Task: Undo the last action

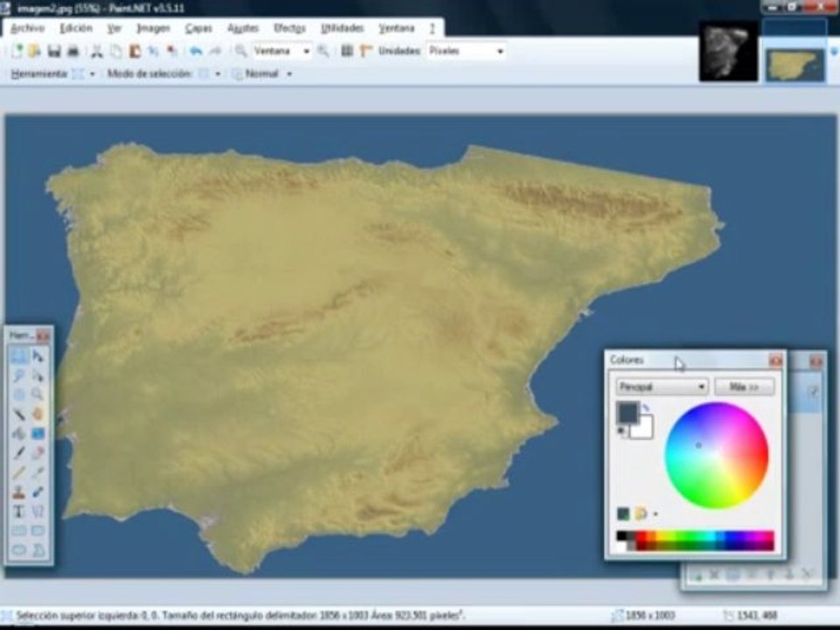Action: point(196,51)
